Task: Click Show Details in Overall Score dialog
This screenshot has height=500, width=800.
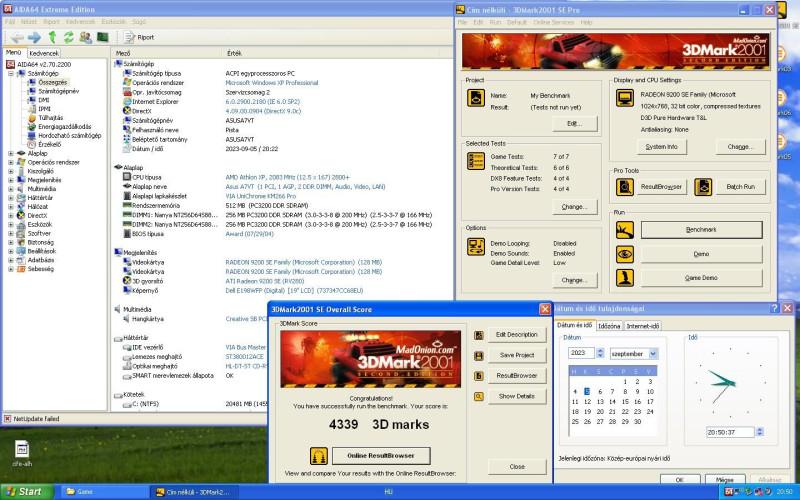Action: click(x=517, y=396)
